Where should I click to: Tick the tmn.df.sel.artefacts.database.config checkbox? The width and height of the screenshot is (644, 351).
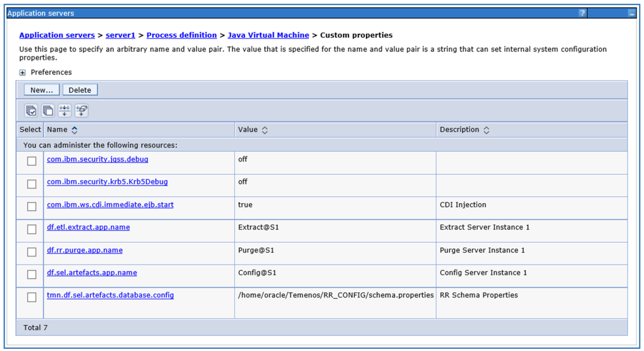click(x=32, y=297)
